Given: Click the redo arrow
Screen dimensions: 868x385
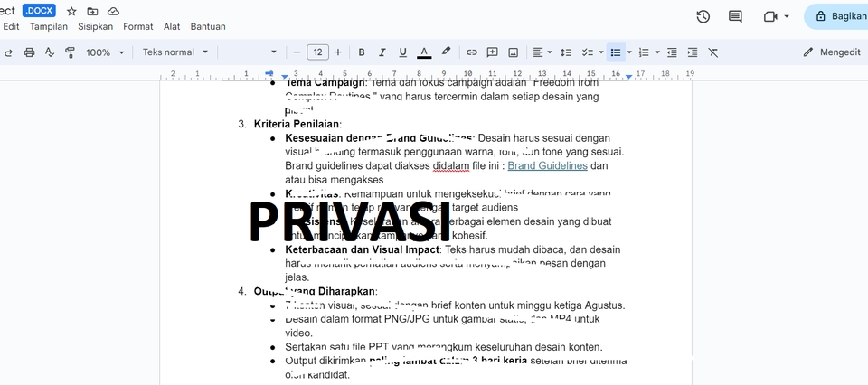Looking at the screenshot, I should [x=8, y=52].
